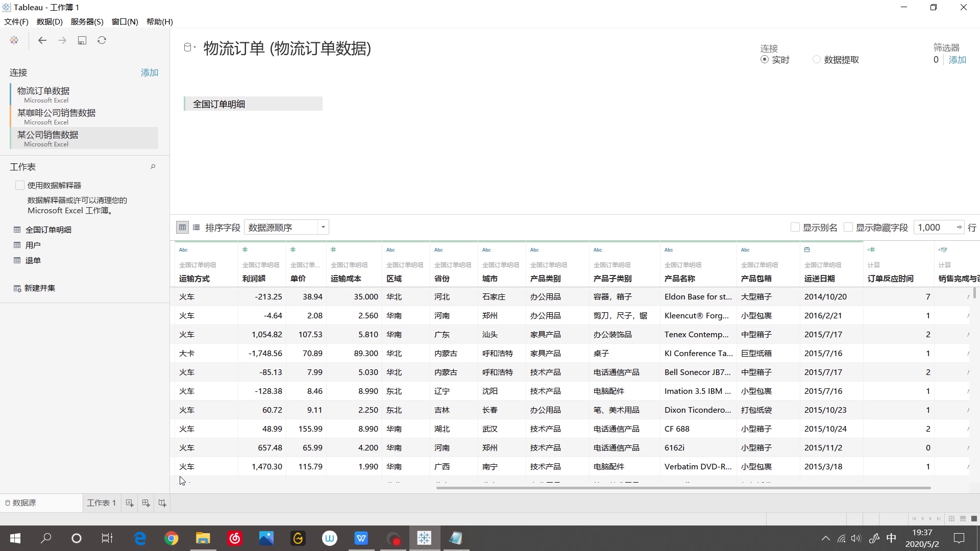Click 添加 under the 筛选器 section
The width and height of the screenshot is (980, 551).
(957, 59)
